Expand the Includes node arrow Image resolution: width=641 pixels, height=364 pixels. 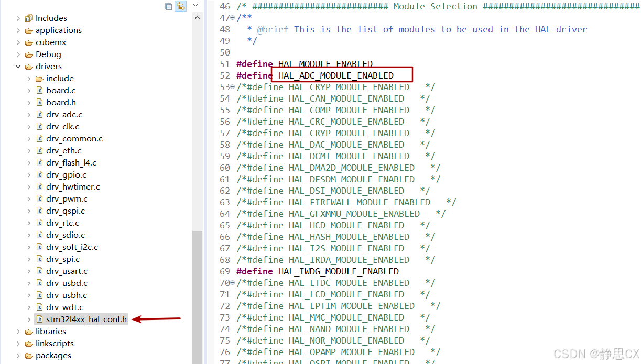click(18, 18)
